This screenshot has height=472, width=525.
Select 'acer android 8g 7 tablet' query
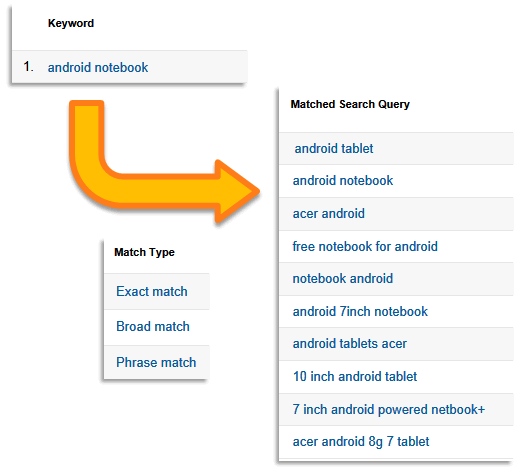(361, 442)
